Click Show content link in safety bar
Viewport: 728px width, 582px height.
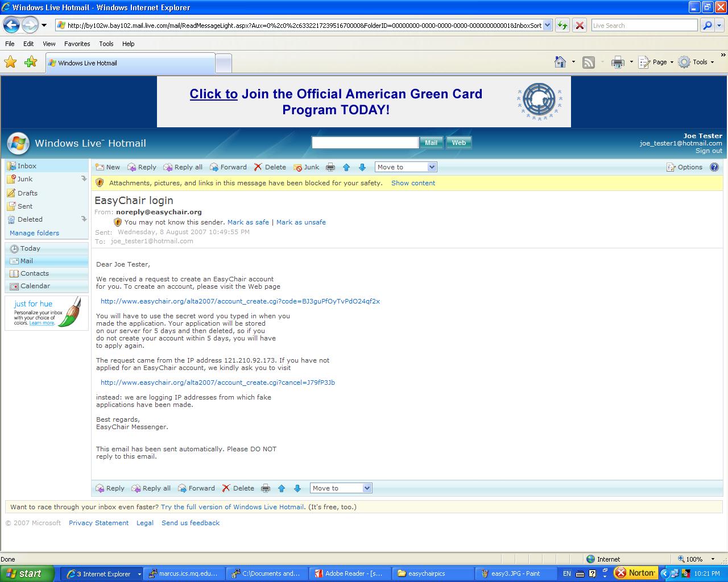[x=413, y=183]
